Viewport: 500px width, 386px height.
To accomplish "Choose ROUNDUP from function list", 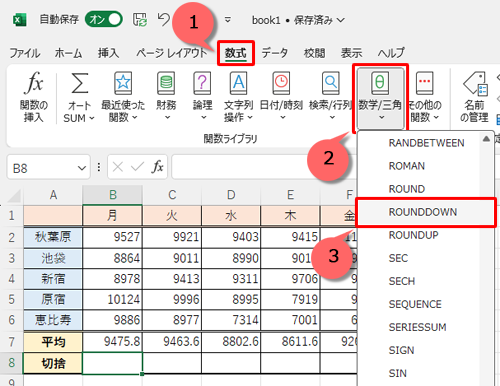I will [413, 235].
